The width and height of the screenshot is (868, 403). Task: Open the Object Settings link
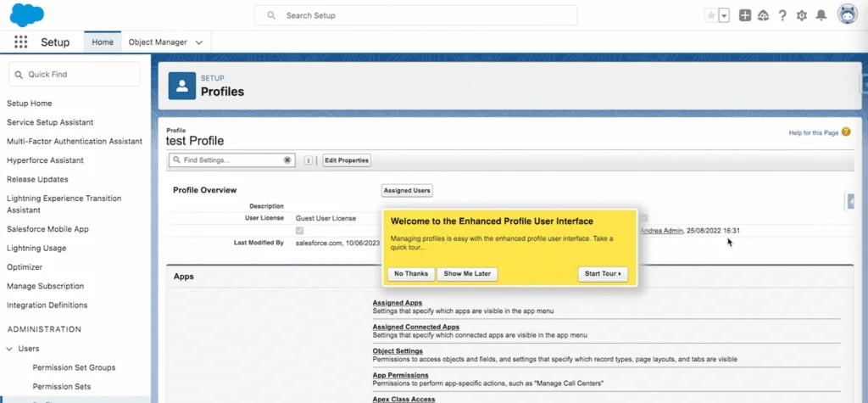398,351
